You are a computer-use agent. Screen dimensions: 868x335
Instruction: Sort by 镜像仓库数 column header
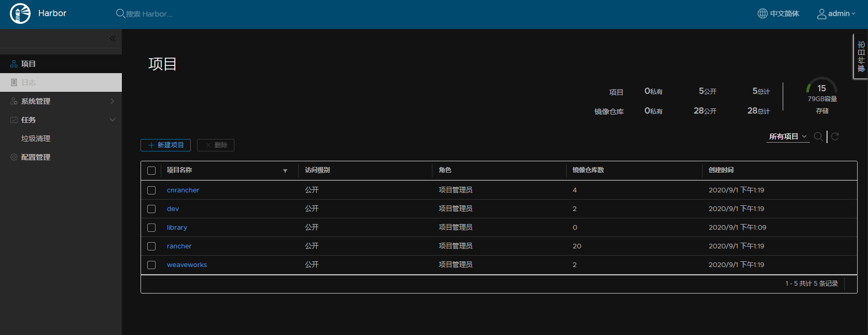click(588, 170)
